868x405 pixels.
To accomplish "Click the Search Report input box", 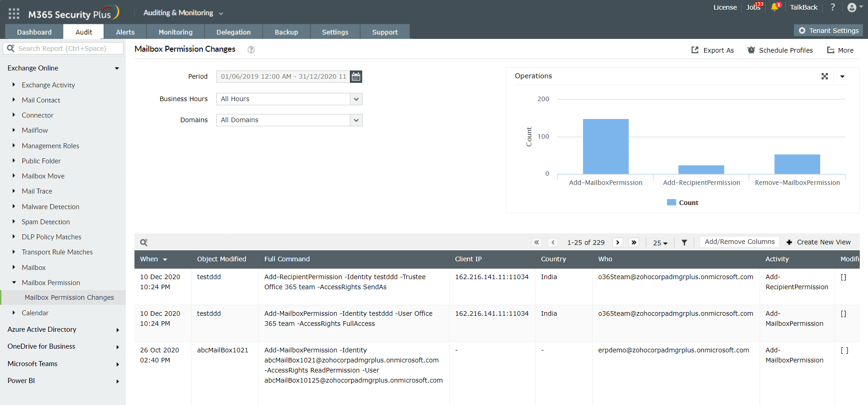I will pyautogui.click(x=63, y=49).
